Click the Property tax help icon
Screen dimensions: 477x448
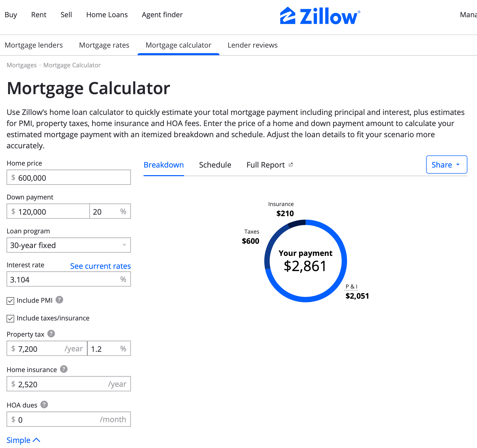pyautogui.click(x=51, y=334)
